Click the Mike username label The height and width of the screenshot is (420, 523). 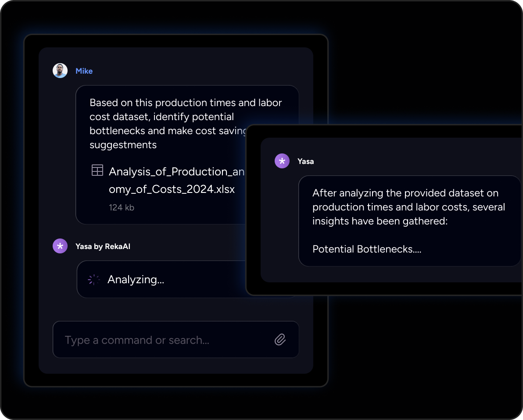point(84,71)
